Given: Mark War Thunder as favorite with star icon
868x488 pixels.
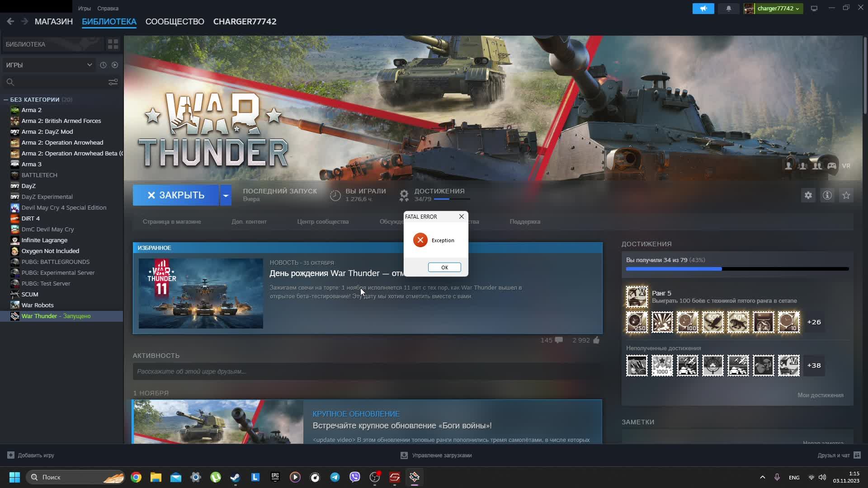Looking at the screenshot, I should click(846, 195).
